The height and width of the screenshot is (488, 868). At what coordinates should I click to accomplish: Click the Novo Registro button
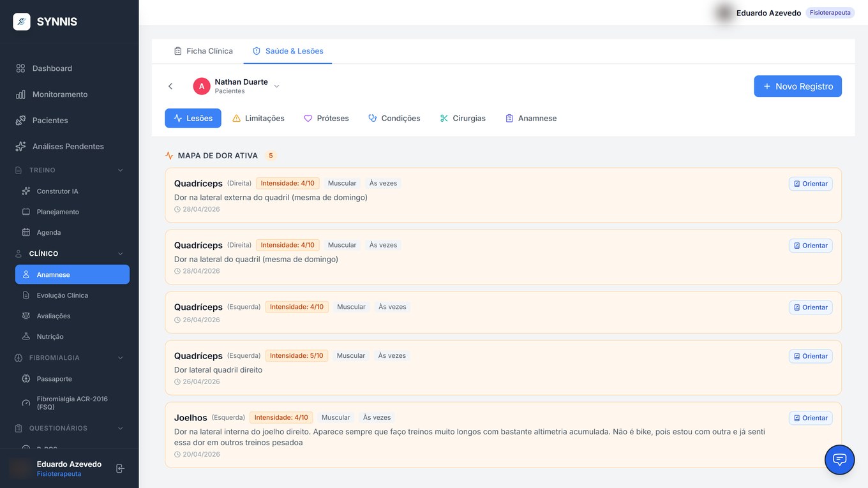click(x=798, y=86)
